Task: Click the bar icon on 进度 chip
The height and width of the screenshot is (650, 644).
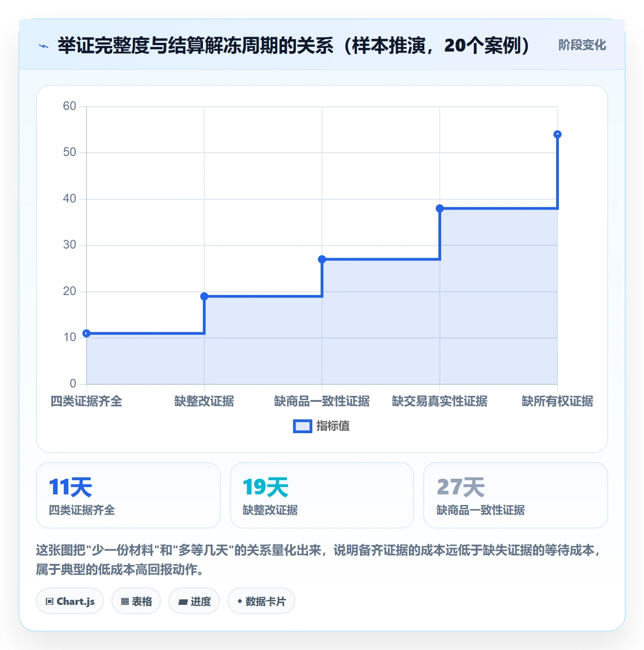Action: click(x=183, y=602)
